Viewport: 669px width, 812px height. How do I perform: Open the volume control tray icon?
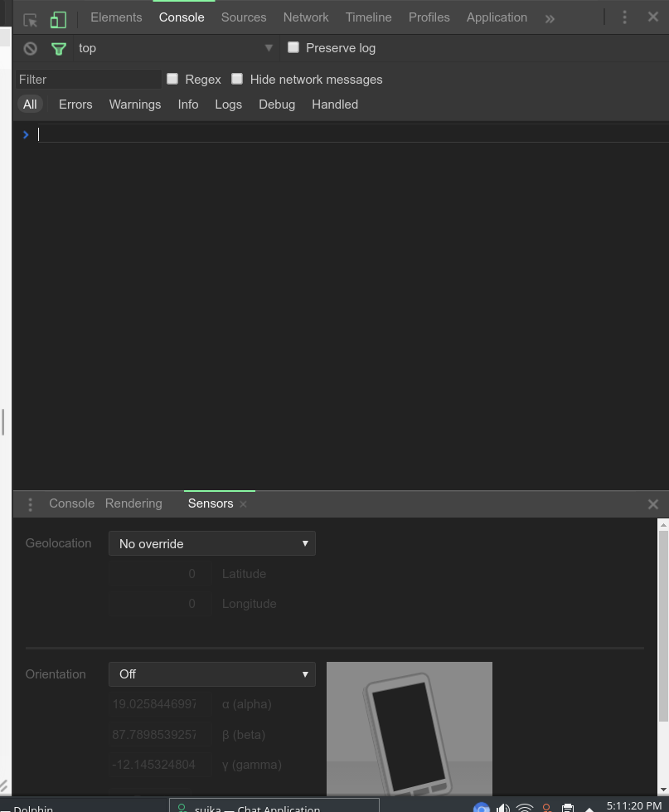click(503, 807)
